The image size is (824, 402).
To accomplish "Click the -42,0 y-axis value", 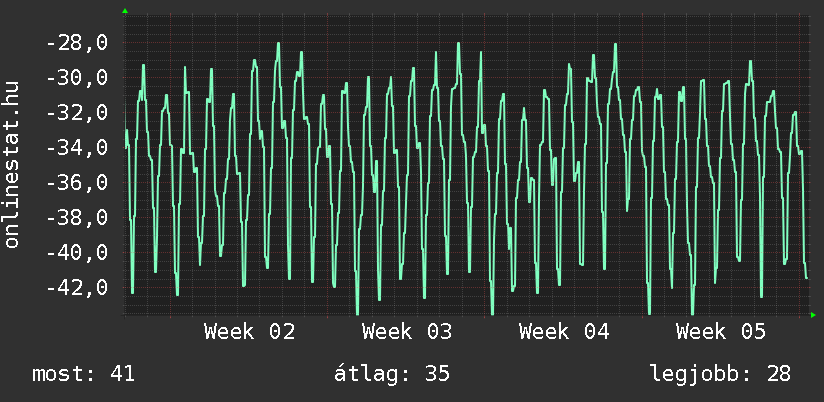I will point(76,288).
